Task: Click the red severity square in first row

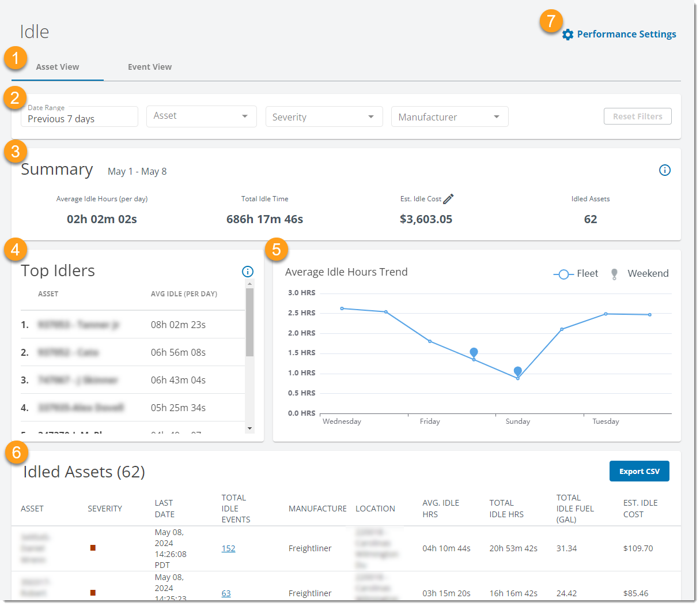Action: point(93,548)
